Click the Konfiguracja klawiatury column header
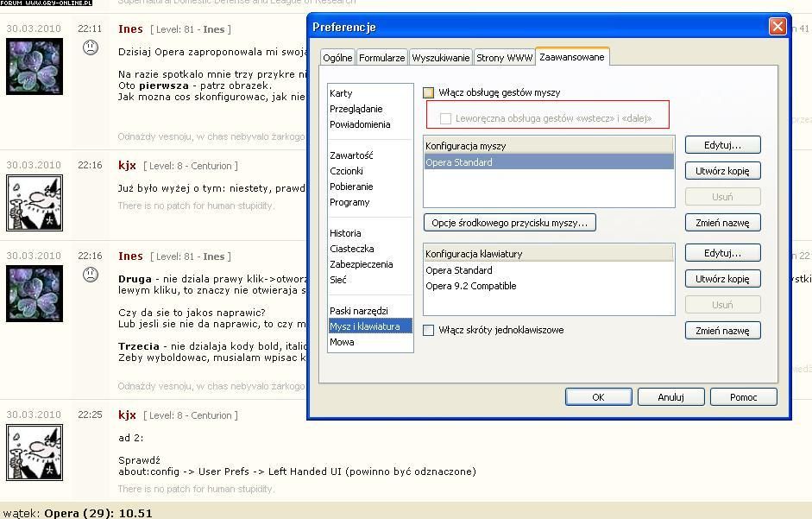Image resolution: width=812 pixels, height=519 pixels. pyautogui.click(x=549, y=254)
